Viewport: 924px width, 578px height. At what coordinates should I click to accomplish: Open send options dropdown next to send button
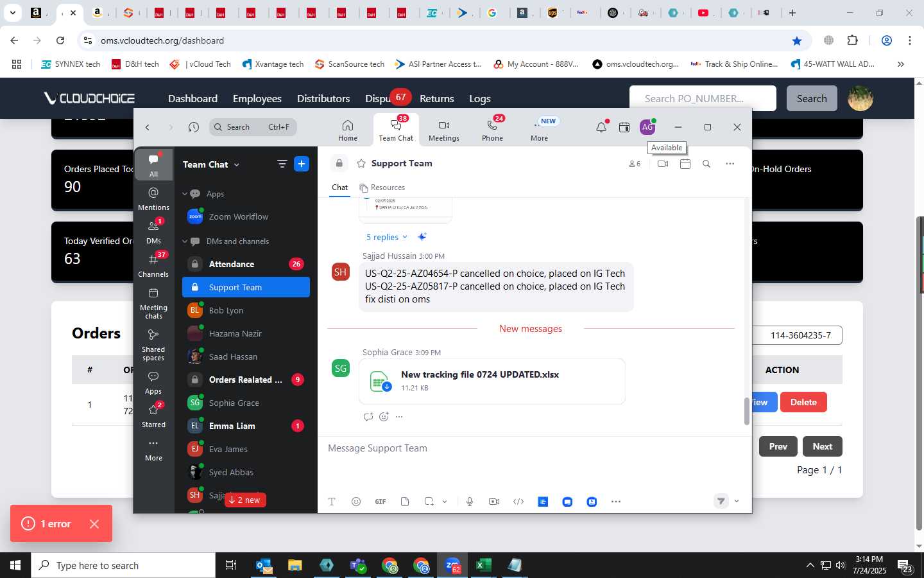click(x=737, y=501)
